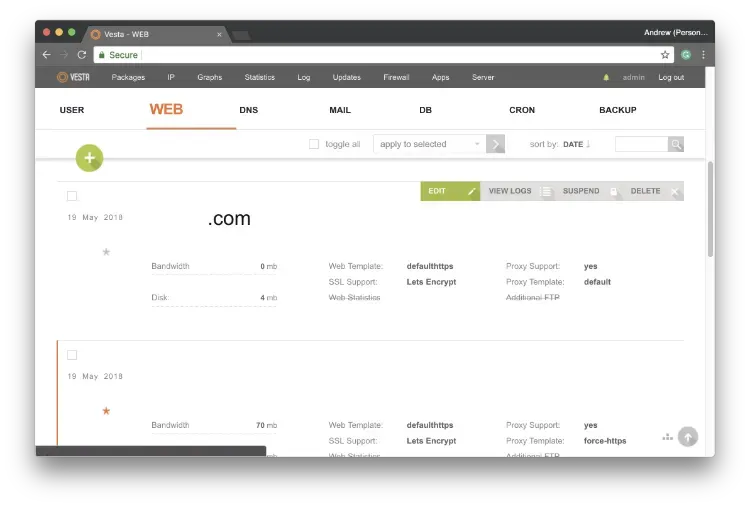This screenshot has width=750, height=507.
Task: Switch to the DNS tab
Action: [x=249, y=110]
